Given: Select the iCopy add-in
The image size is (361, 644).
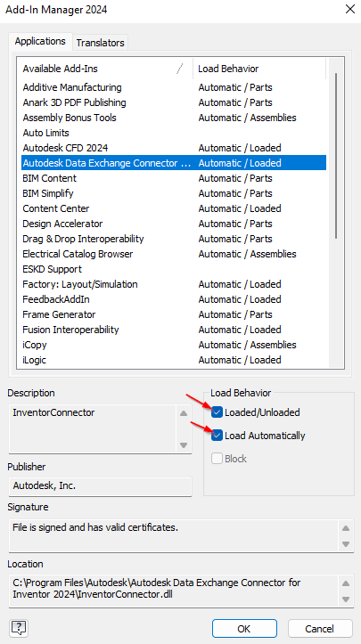Looking at the screenshot, I should tap(174, 345).
